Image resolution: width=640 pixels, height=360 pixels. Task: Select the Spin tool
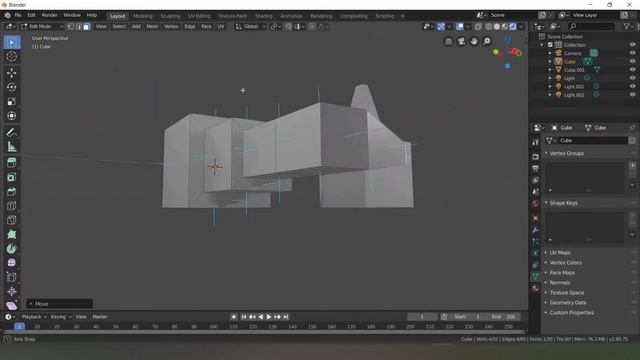(x=12, y=249)
